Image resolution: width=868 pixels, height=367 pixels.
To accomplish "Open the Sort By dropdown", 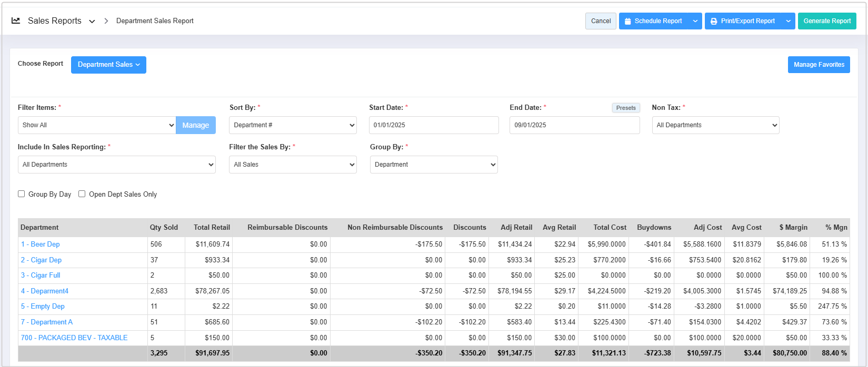I will pos(293,125).
